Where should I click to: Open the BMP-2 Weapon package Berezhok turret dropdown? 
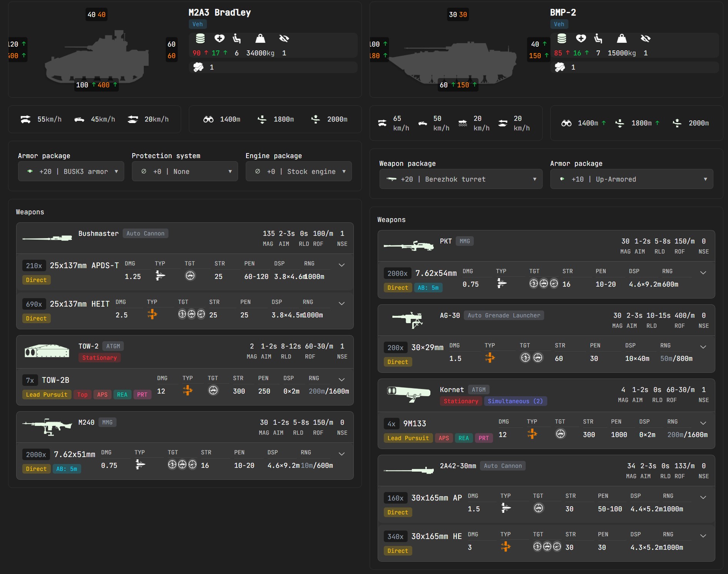[461, 179]
